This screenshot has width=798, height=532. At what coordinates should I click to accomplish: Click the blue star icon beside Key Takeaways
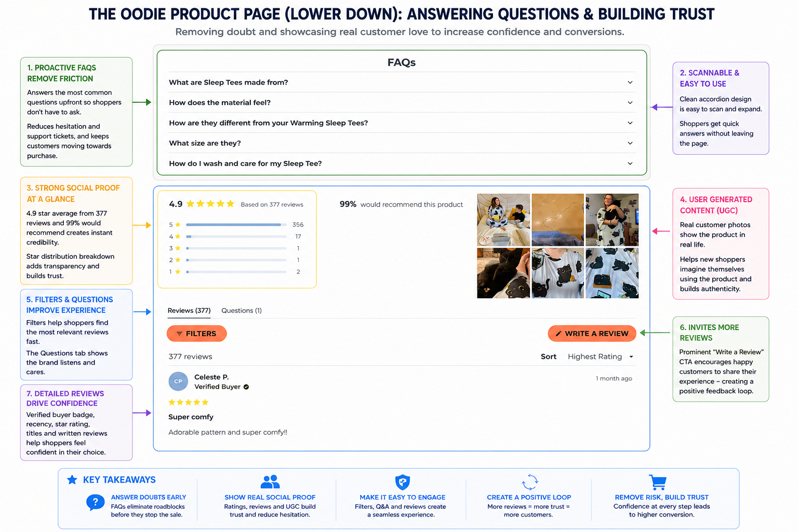(x=72, y=480)
